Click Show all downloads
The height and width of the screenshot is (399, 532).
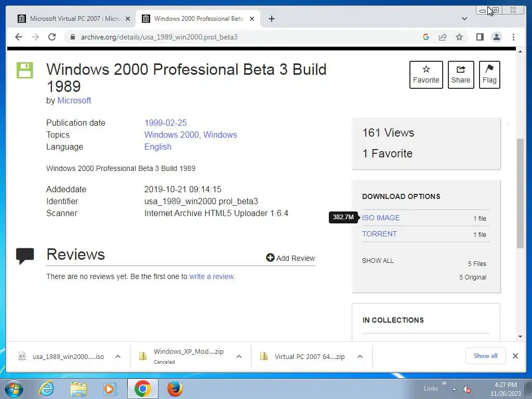click(486, 356)
